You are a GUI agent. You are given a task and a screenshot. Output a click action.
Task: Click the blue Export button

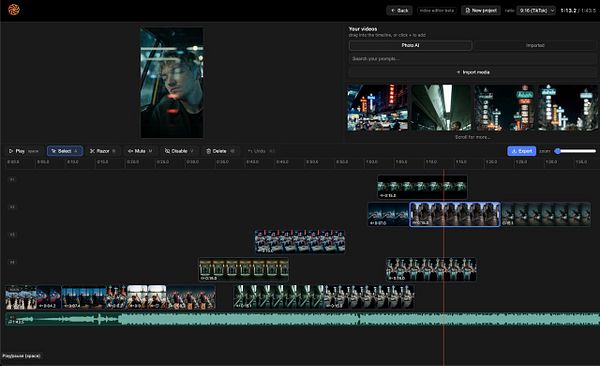coord(522,151)
